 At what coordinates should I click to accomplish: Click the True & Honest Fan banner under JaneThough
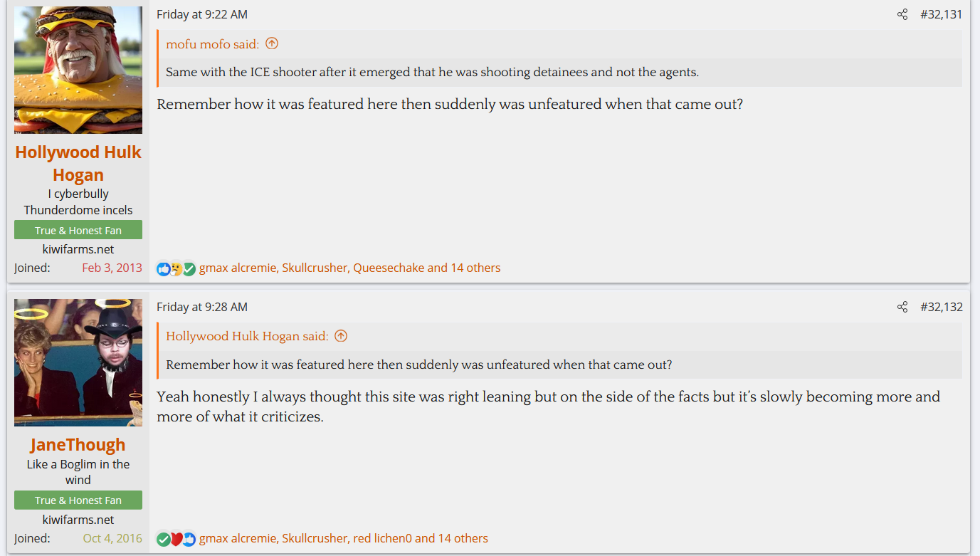[78, 500]
